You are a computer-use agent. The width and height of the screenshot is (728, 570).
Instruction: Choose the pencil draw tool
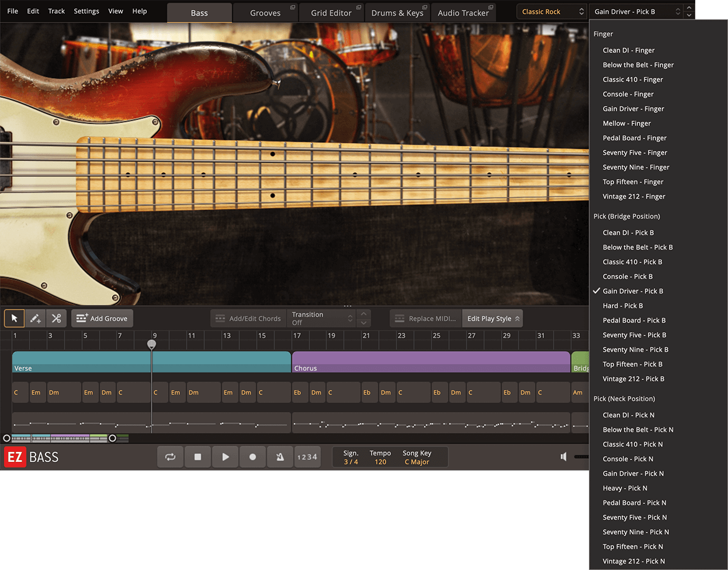click(x=35, y=318)
